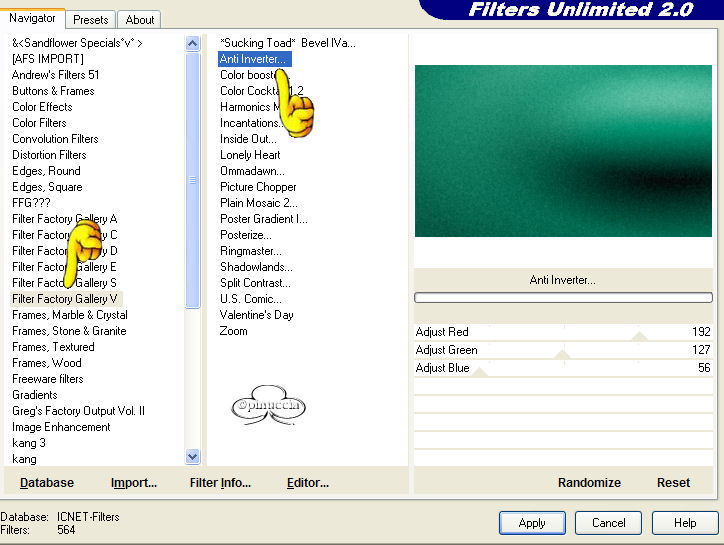
Task: Randomize the filter settings
Action: click(589, 483)
